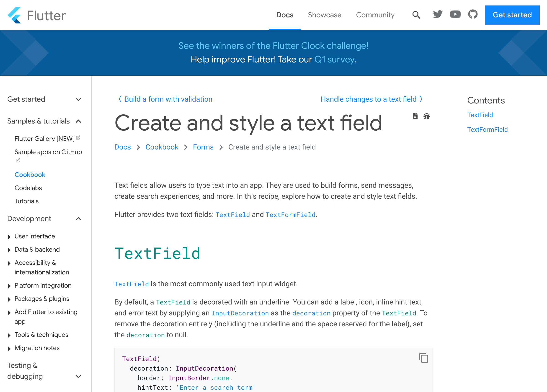Screen dimensions: 547x392
Task: Expand the User interface tree item
Action: pyautogui.click(x=9, y=237)
